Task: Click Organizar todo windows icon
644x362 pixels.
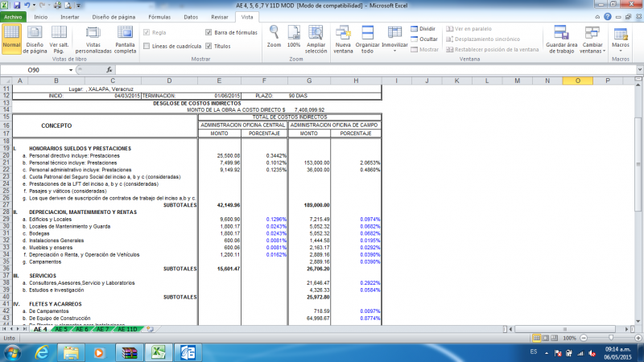Action: [368, 38]
